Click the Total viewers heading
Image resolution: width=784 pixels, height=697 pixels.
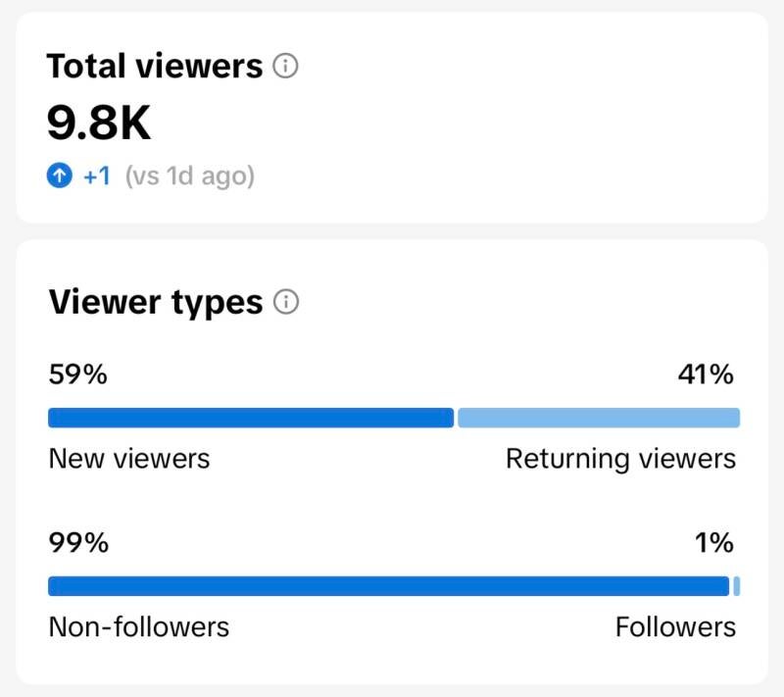[x=155, y=67]
